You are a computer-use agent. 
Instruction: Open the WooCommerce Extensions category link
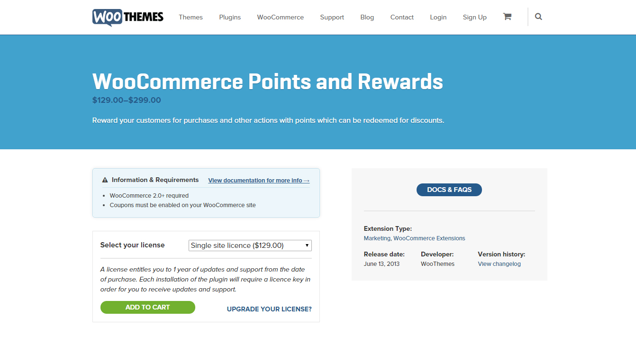coord(429,238)
